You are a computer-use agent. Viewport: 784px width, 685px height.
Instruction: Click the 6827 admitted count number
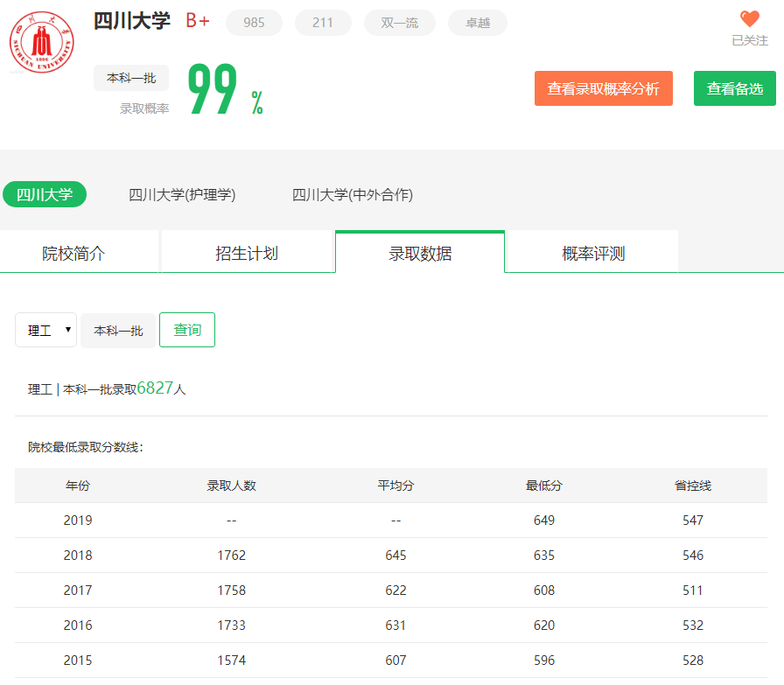[x=155, y=388]
